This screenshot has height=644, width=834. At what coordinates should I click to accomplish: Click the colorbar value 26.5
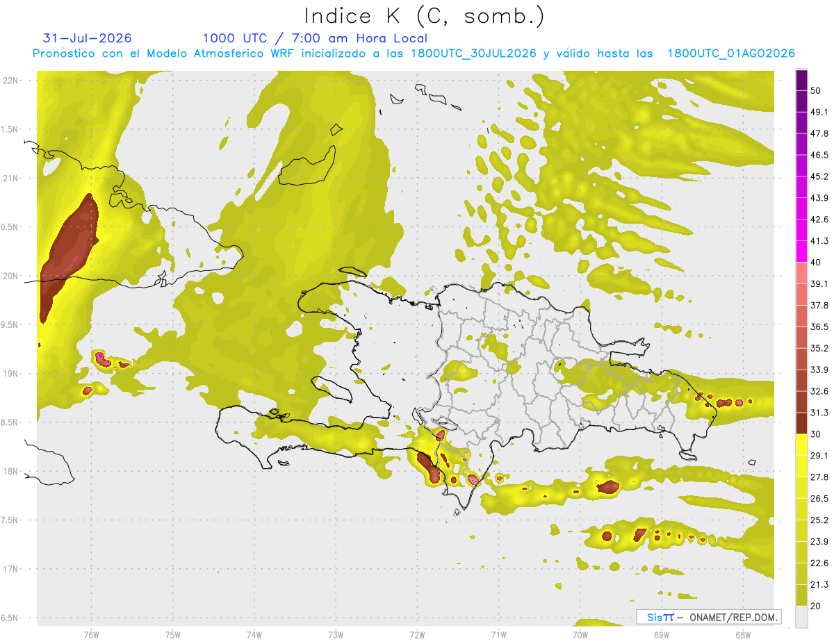click(819, 499)
